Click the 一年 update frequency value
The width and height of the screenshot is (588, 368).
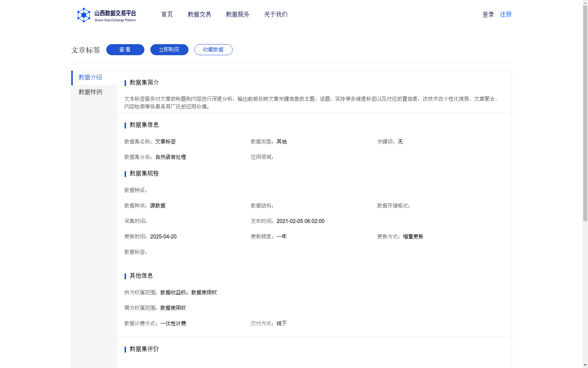coord(282,237)
